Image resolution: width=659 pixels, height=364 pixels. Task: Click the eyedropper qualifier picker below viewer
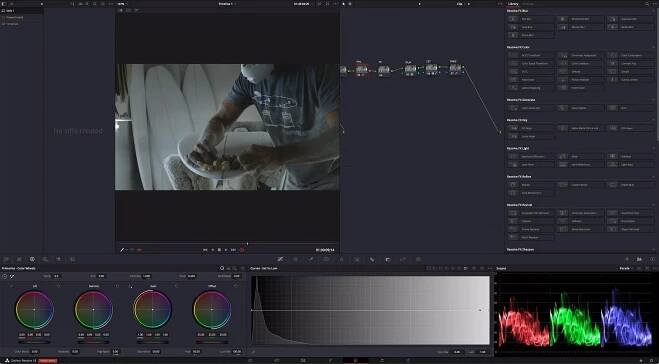(x=122, y=250)
